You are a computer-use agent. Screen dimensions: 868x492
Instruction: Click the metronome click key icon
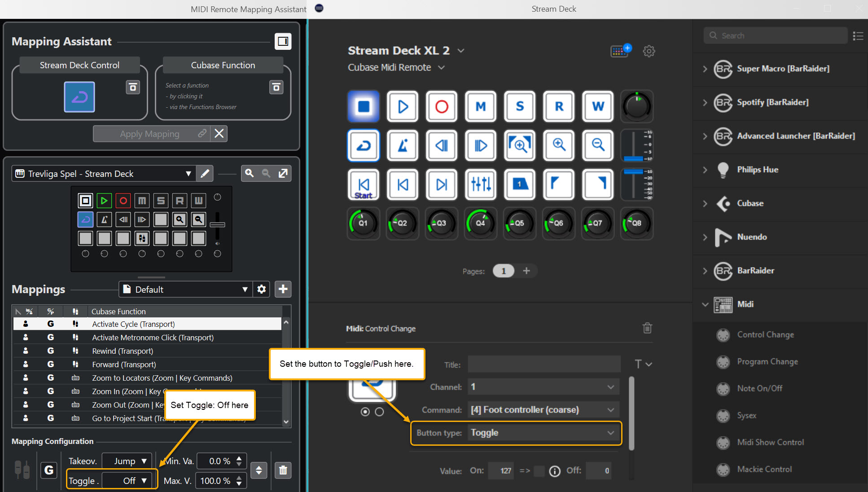(x=403, y=145)
